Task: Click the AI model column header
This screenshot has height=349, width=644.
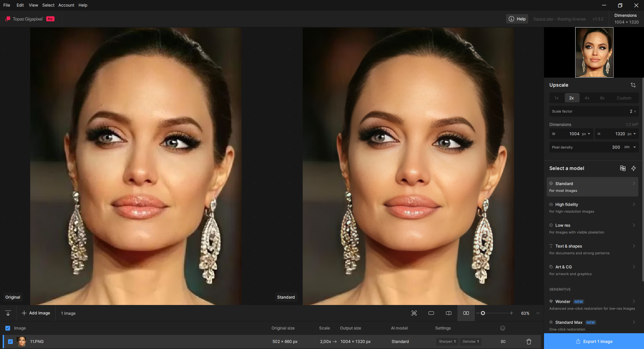Action: 399,328
